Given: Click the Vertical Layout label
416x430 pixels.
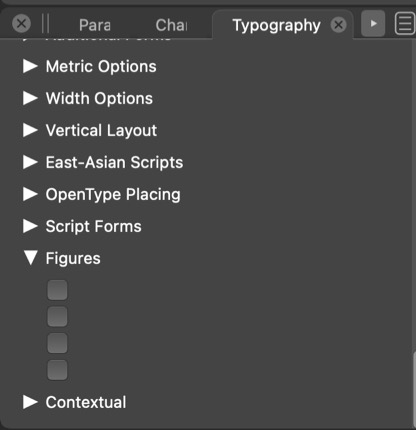Looking at the screenshot, I should coord(101,131).
